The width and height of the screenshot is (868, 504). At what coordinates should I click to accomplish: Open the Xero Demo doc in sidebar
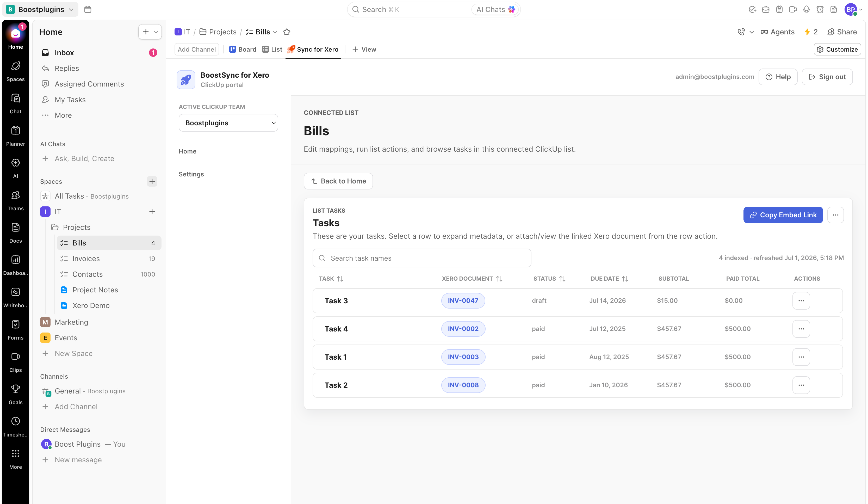pyautogui.click(x=109, y=306)
